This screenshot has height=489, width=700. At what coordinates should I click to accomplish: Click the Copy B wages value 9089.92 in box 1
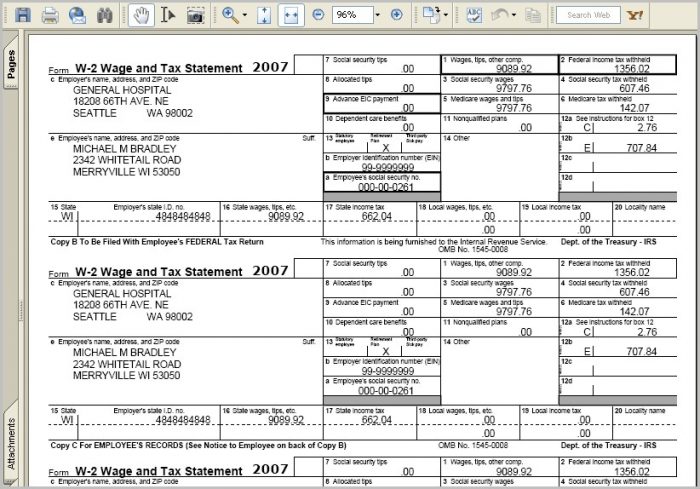pos(514,69)
